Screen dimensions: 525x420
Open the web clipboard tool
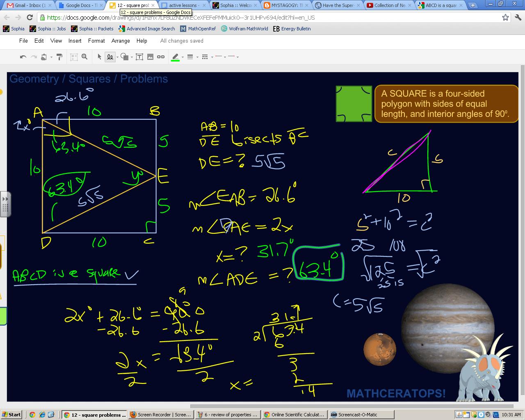tap(44, 57)
